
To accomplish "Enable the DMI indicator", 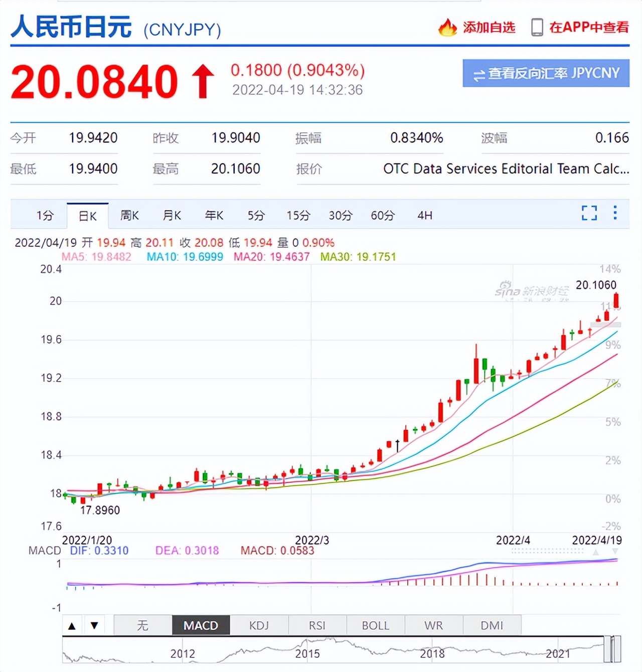I will 493,625.
